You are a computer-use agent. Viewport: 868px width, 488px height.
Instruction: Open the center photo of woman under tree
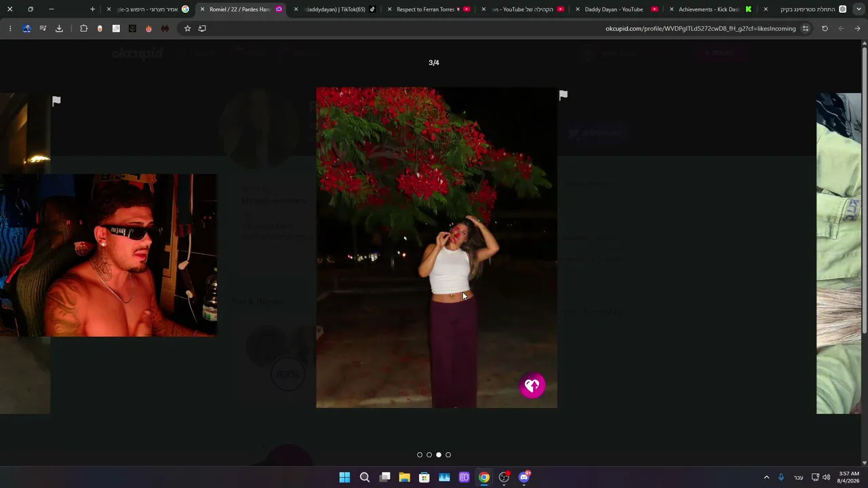coord(437,247)
